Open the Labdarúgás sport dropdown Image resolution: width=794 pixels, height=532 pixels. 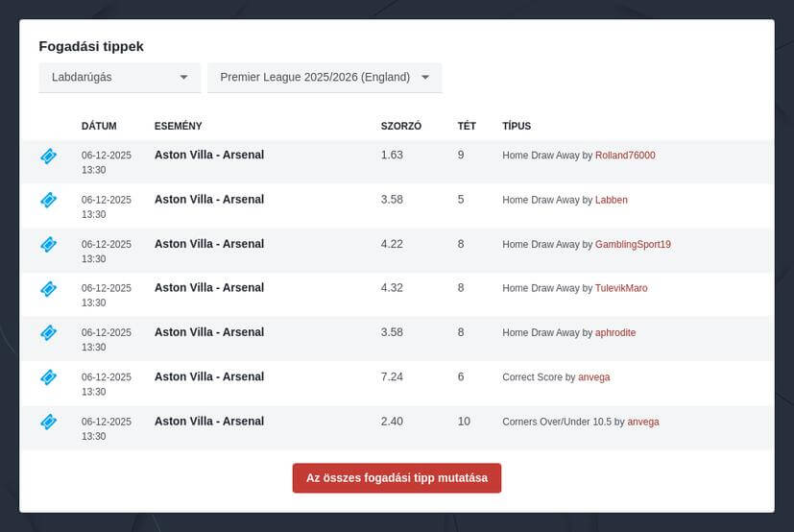tap(119, 77)
